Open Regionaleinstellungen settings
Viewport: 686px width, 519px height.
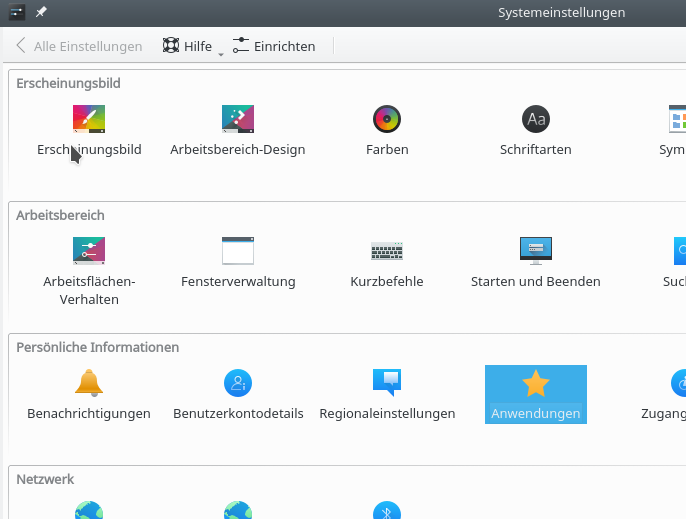(387, 383)
